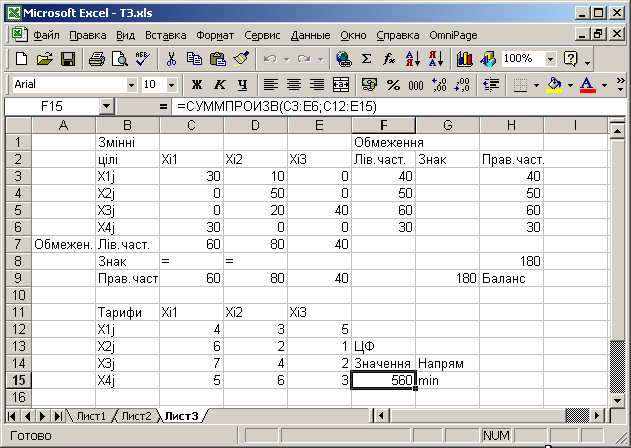631x448 pixels.
Task: Apply currency style format
Action: pos(369,85)
